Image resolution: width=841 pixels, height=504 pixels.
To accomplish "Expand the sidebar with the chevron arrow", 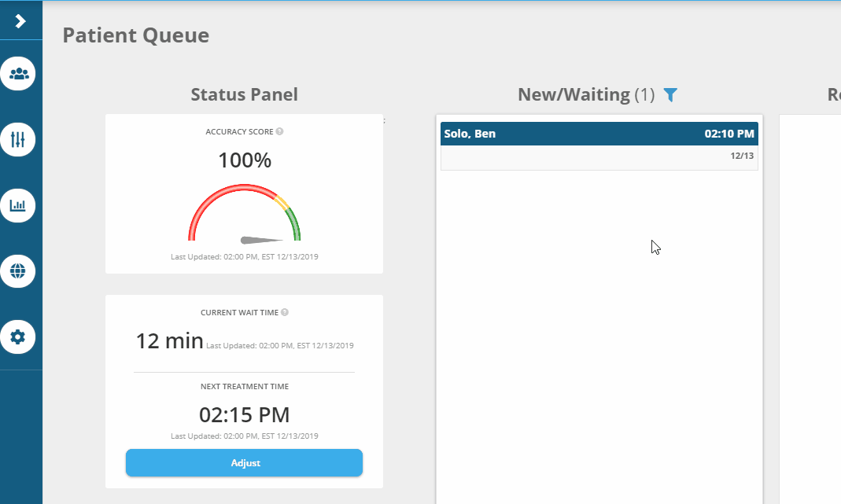I will coord(20,21).
